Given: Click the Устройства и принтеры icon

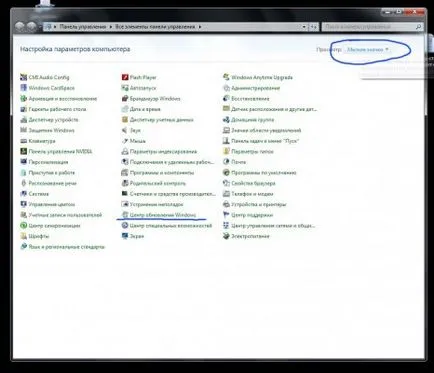Looking at the screenshot, I should pos(226,204).
